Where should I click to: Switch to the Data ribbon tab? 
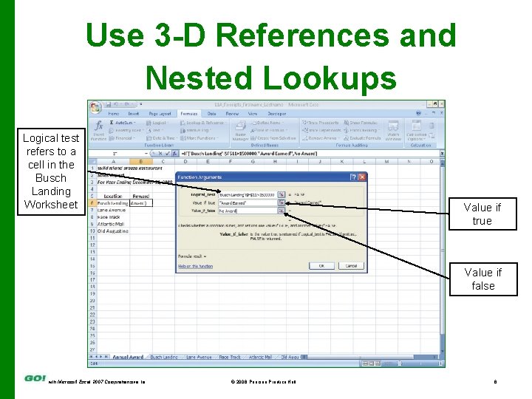pyautogui.click(x=212, y=114)
